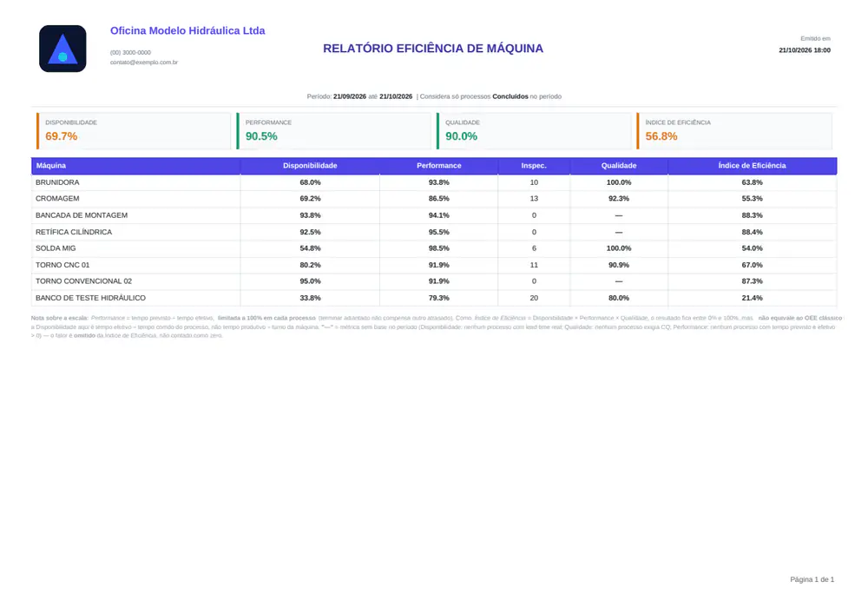Viewport: 868px width, 614px height.
Task: Click SOLDA MIG performance 98.5%
Action: [439, 248]
